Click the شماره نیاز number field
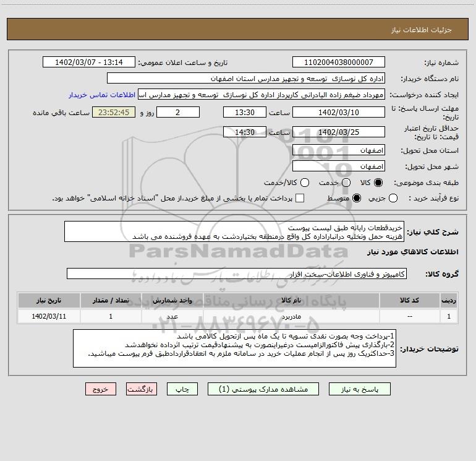Image resolution: width=476 pixels, height=461 pixels. click(339, 62)
